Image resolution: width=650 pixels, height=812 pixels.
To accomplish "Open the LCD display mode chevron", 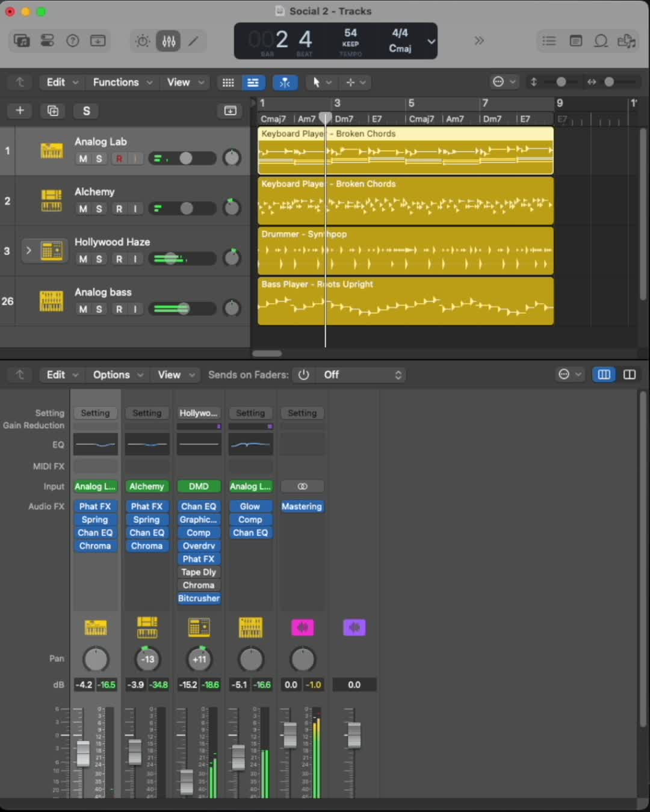I will click(431, 41).
